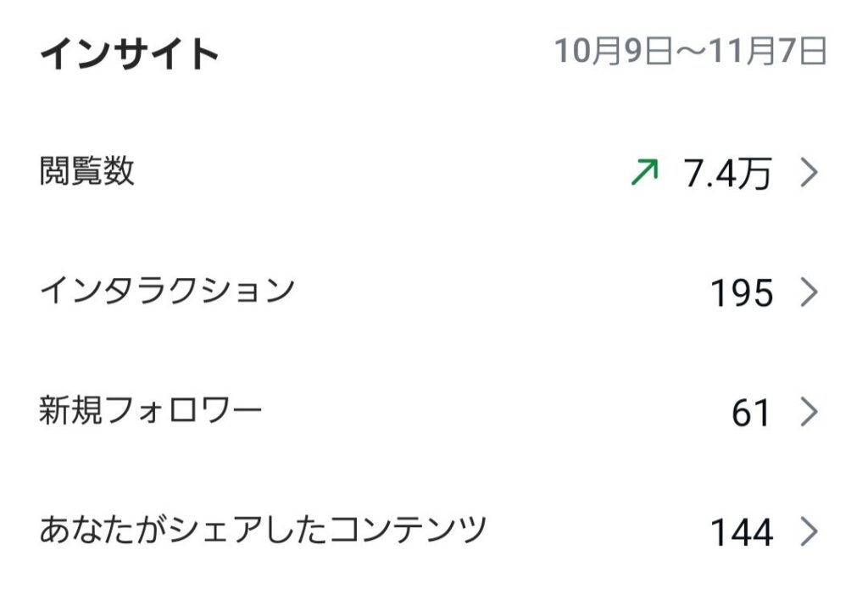Screen dimensions: 868x589
Task: Open the インタラクション label
Action: (166, 292)
